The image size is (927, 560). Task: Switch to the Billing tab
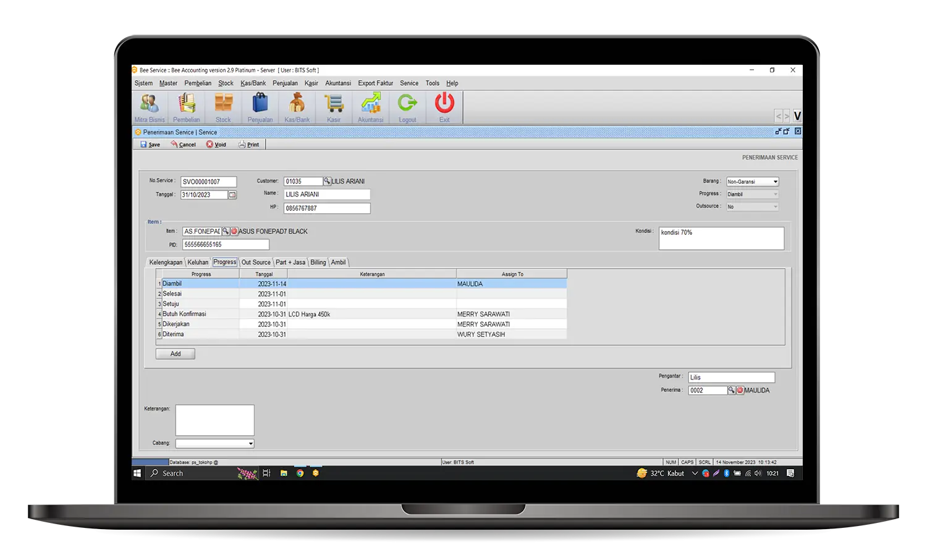coord(318,263)
